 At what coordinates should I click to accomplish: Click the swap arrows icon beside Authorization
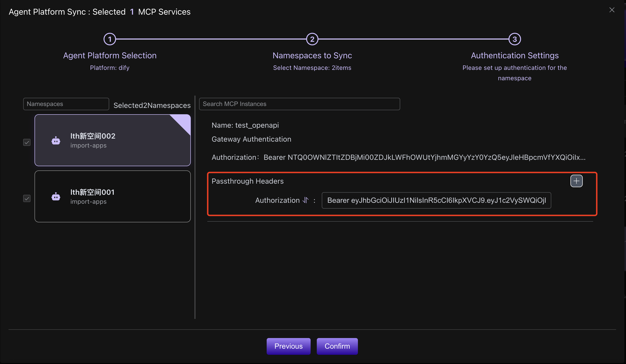click(305, 200)
